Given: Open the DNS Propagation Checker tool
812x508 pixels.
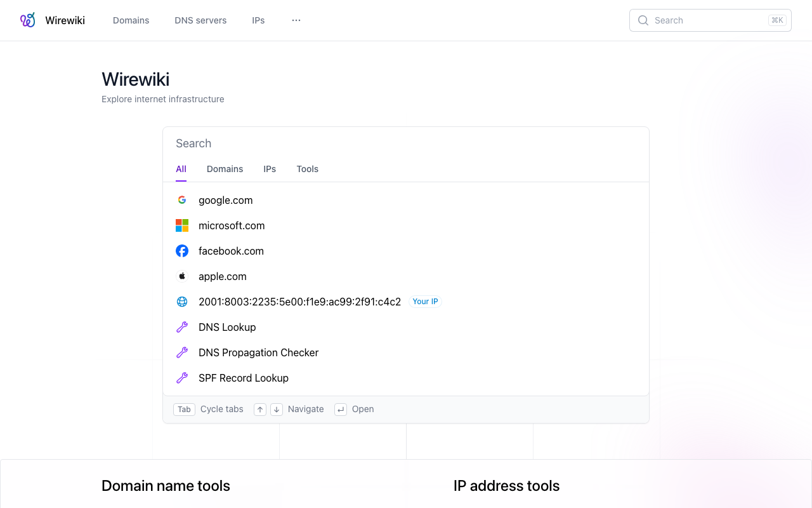Looking at the screenshot, I should click(x=406, y=352).
